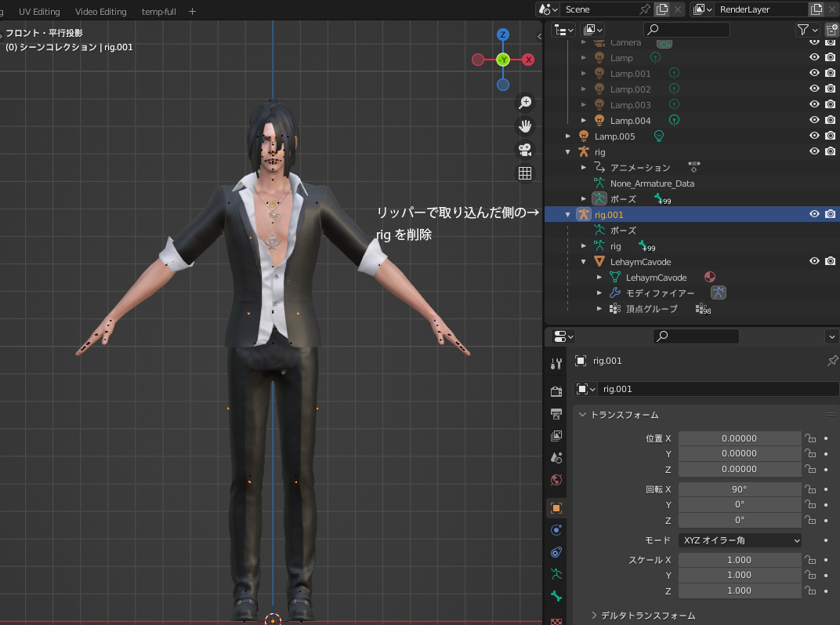Open the World properties tab
Screen dimensions: 840x625
556,480
